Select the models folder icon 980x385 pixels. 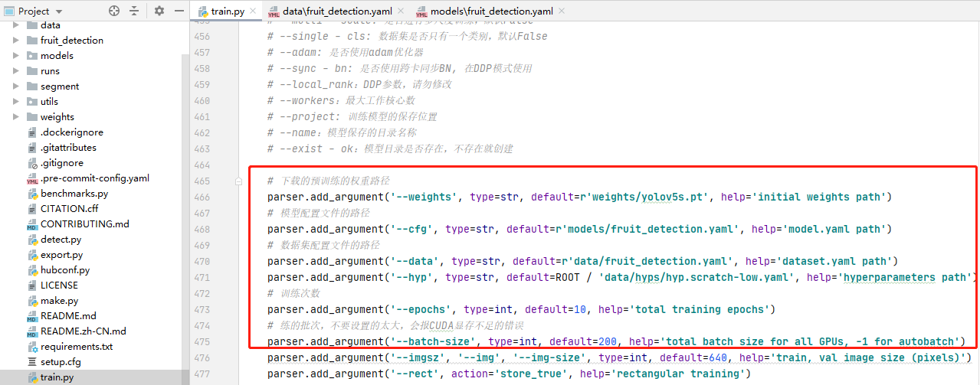coord(31,55)
